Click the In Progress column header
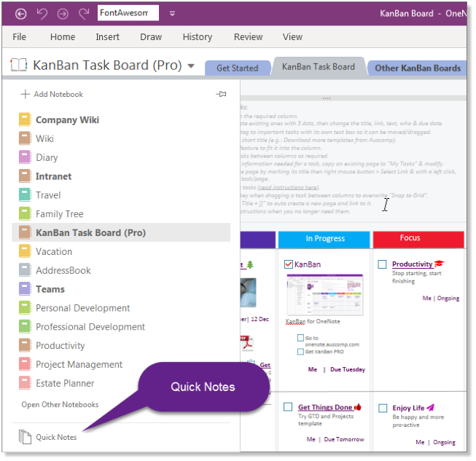This screenshot has height=461, width=476. 324,240
